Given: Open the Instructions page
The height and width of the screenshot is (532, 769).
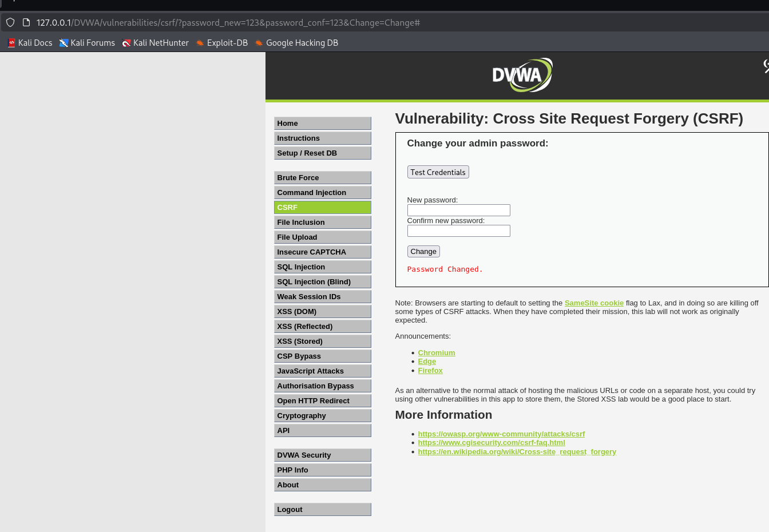Looking at the screenshot, I should [323, 138].
